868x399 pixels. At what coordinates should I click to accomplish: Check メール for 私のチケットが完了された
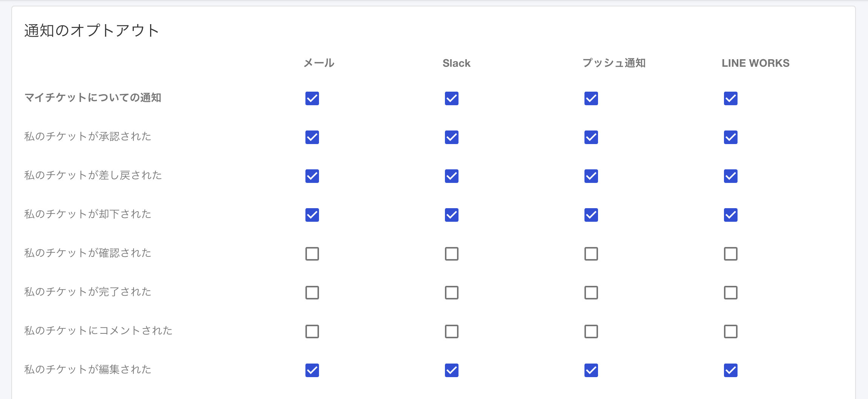tap(312, 293)
